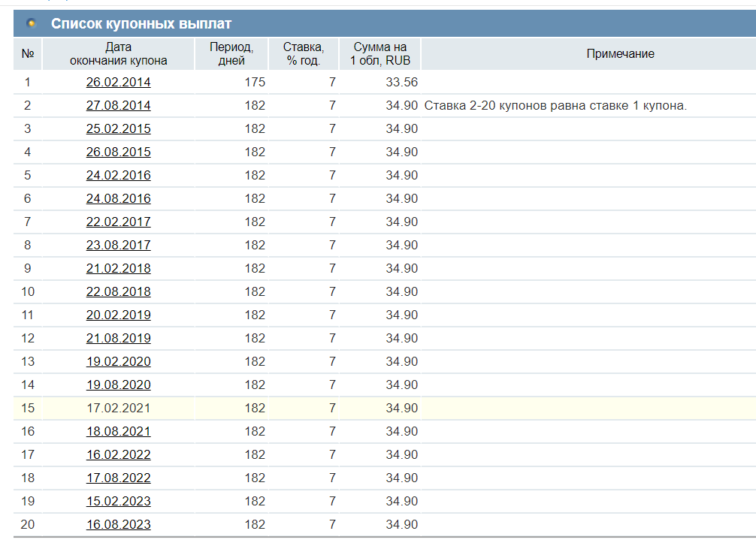The height and width of the screenshot is (552, 756).
Task: Click the Сумма на 1 обл, RUB header
Action: click(x=380, y=53)
